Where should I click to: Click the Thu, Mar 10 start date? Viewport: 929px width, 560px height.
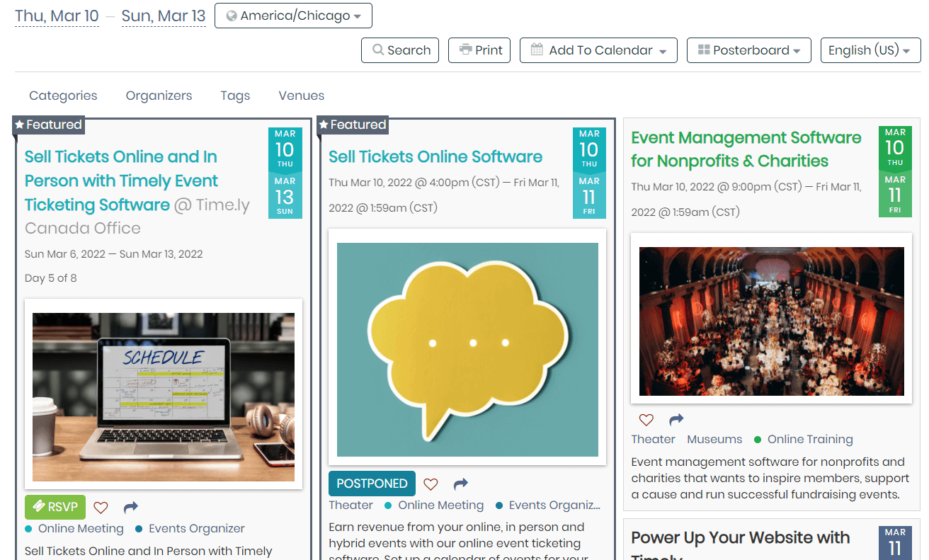(x=57, y=16)
